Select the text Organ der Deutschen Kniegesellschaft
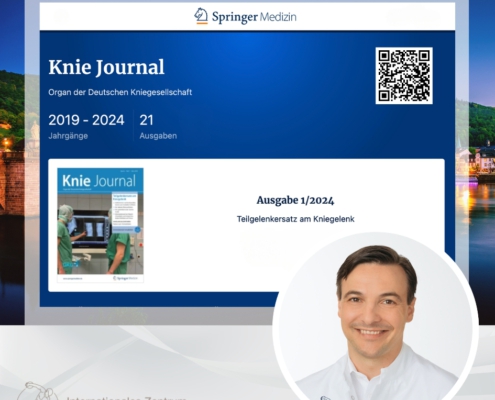 (120, 92)
